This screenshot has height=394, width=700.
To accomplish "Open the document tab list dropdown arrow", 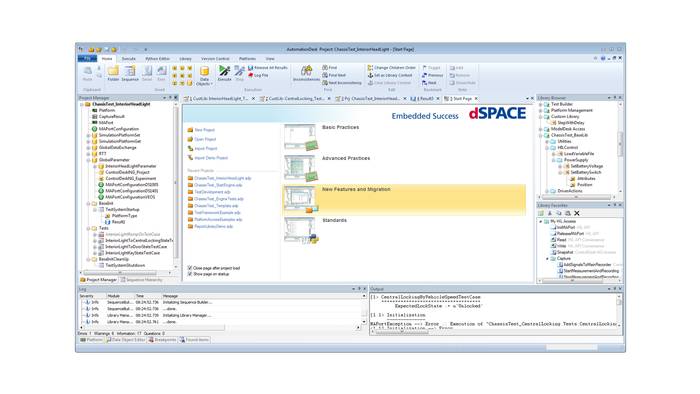I will 527,99.
